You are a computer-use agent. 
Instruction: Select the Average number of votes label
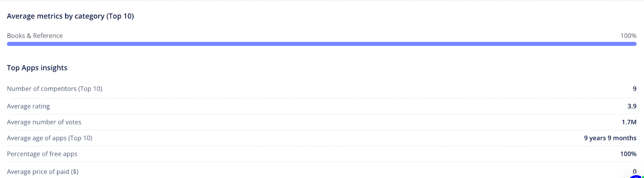tap(44, 122)
